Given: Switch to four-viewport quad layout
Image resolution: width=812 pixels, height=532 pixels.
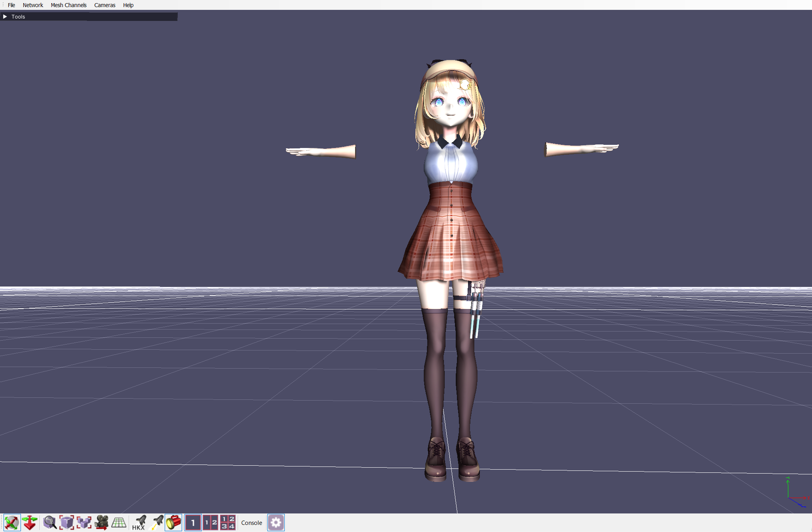Looking at the screenshot, I should pos(228,523).
